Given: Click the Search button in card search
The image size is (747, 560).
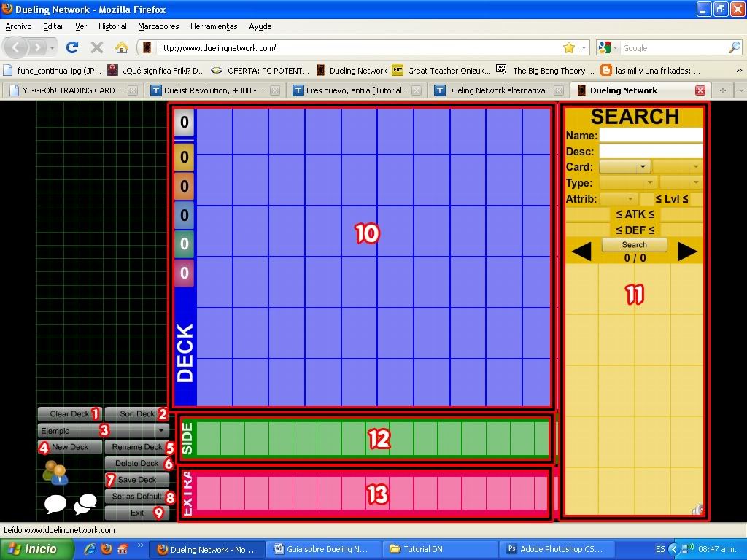Looking at the screenshot, I should 634,245.
